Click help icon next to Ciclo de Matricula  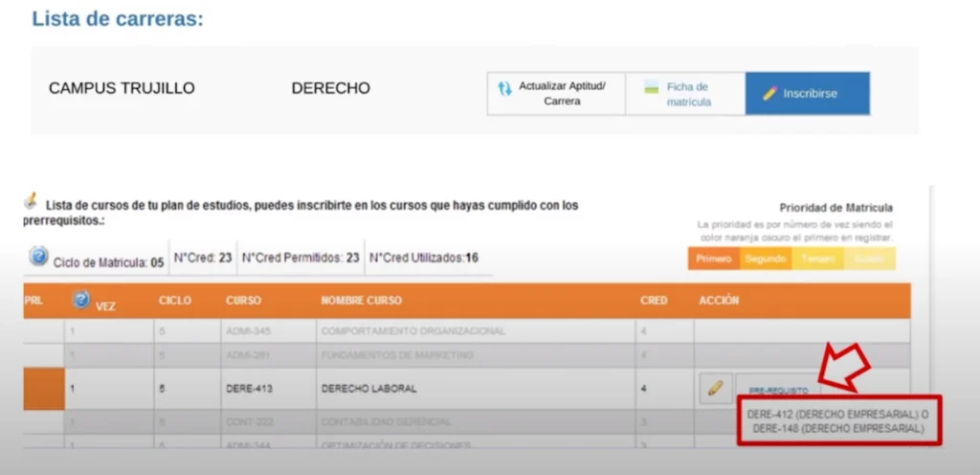(38, 257)
